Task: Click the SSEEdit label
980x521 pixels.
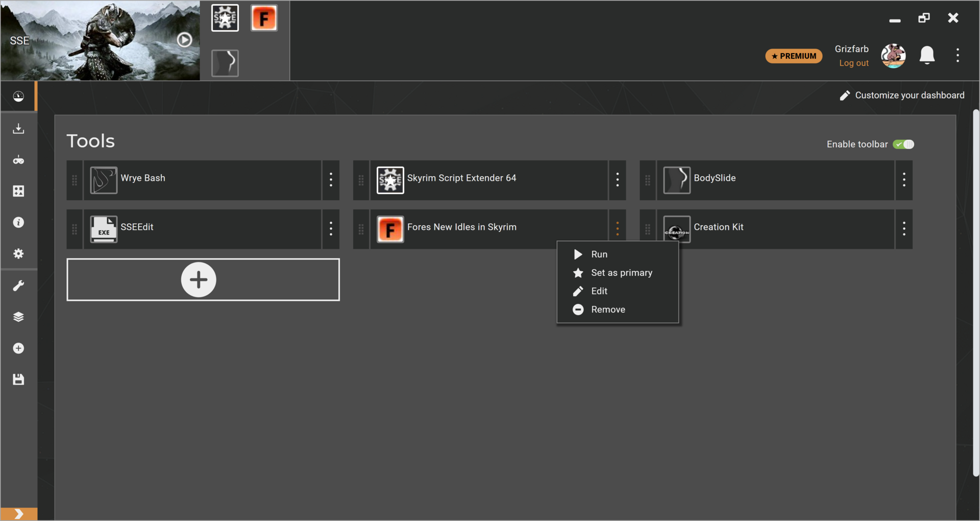Action: (137, 227)
